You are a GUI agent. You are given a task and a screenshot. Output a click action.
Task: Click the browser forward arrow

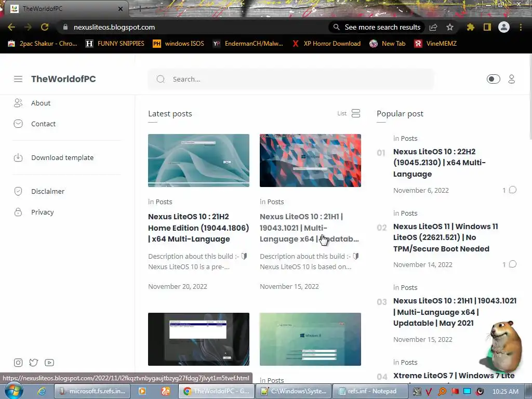[28, 27]
